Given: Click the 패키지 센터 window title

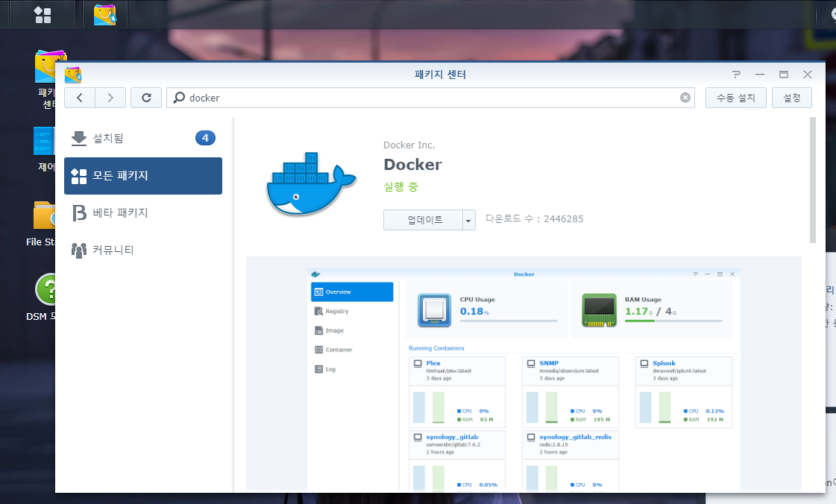Looking at the screenshot, I should [x=441, y=75].
